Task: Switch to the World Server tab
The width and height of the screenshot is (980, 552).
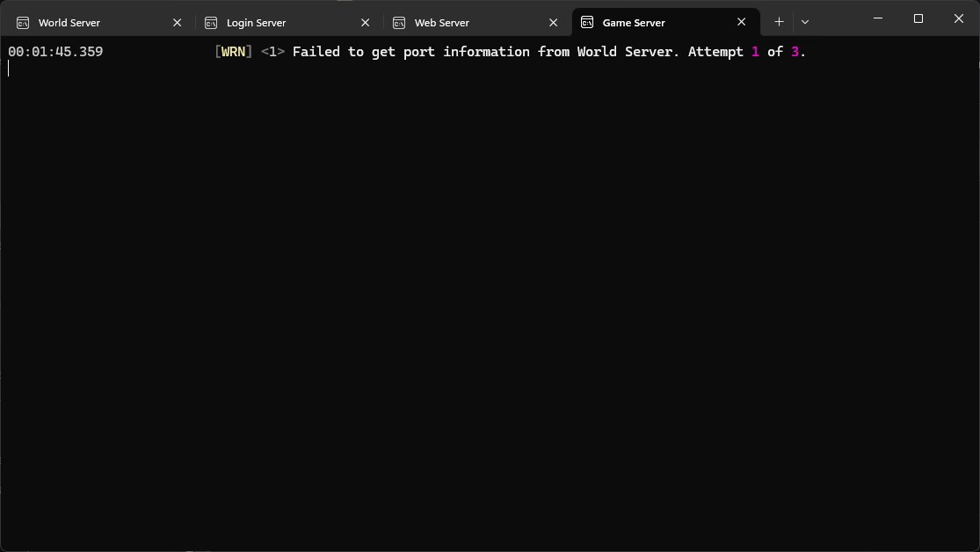Action: pyautogui.click(x=98, y=23)
